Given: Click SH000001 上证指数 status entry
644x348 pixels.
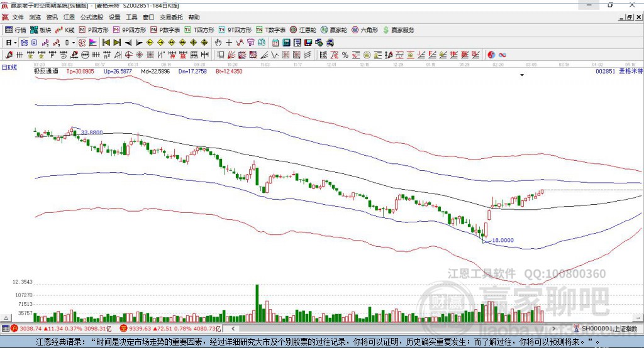Looking at the screenshot, I should click(x=609, y=329).
